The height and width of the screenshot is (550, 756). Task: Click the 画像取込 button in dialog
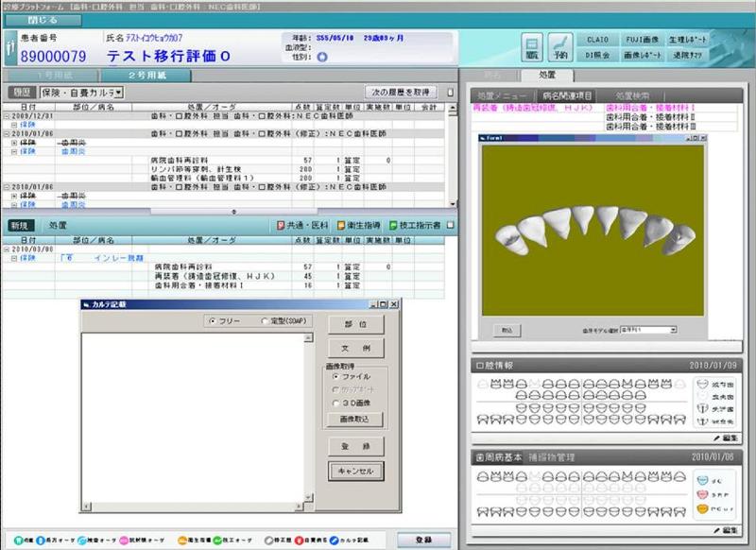354,419
